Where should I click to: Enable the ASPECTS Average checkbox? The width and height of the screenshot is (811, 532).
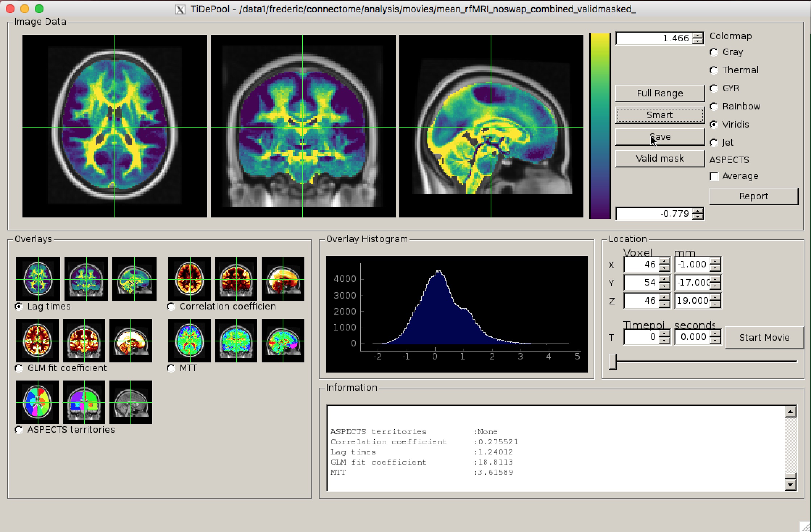pos(714,176)
